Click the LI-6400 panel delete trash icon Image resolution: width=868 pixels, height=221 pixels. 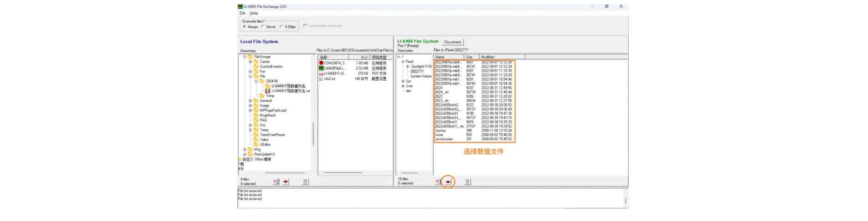point(467,182)
